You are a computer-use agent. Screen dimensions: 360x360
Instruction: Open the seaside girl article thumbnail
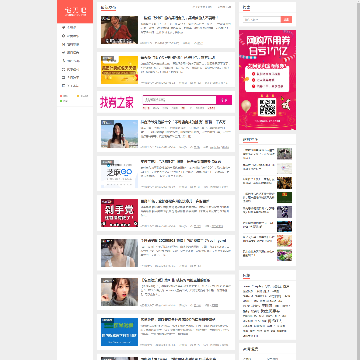[119, 134]
